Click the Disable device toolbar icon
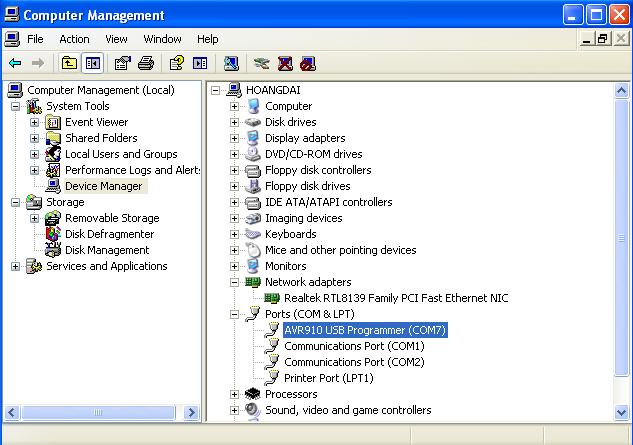The width and height of the screenshot is (633, 445). [x=308, y=63]
